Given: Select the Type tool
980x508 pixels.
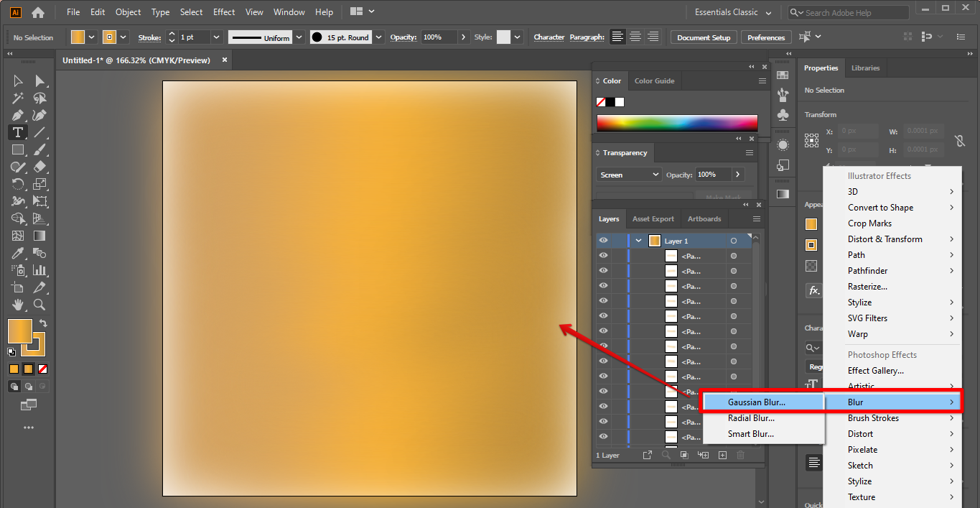Looking at the screenshot, I should [x=18, y=132].
